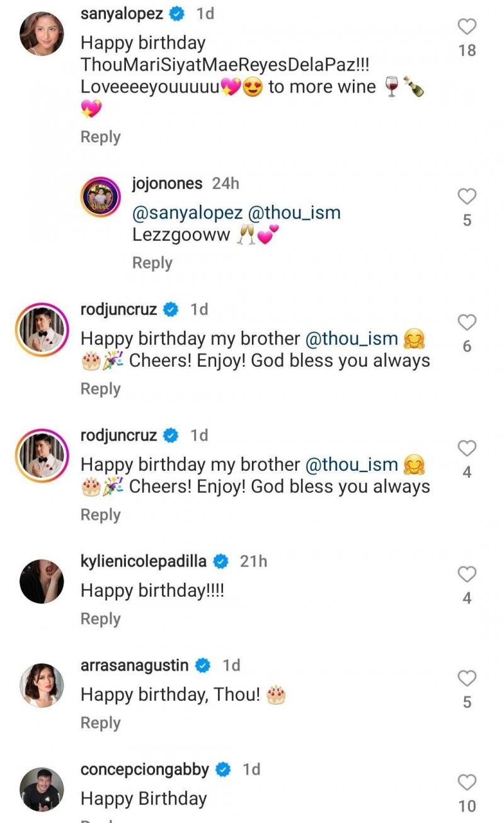Open concepciongabby's profile picture

tap(42, 789)
